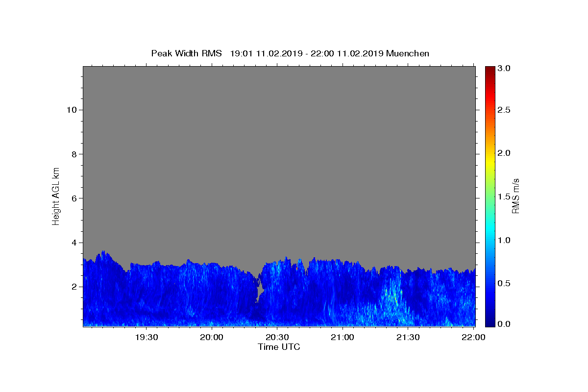Click the 20:30 time tick label
588x392 pixels.
277,337
